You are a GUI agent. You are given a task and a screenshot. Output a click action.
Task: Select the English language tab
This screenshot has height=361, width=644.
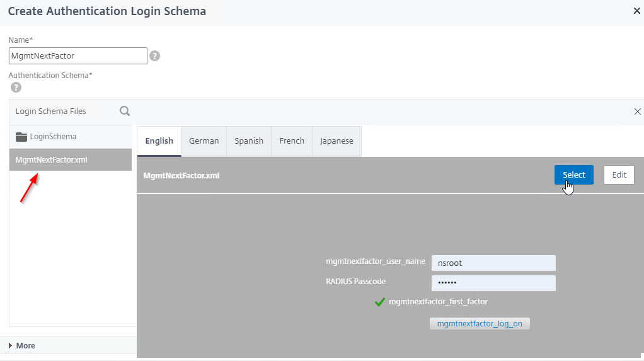[159, 141]
